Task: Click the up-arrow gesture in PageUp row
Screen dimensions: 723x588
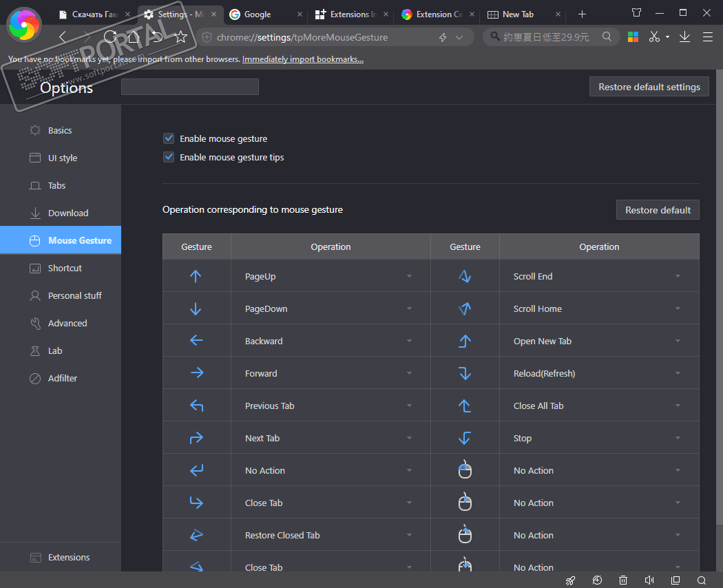Action: pos(196,276)
